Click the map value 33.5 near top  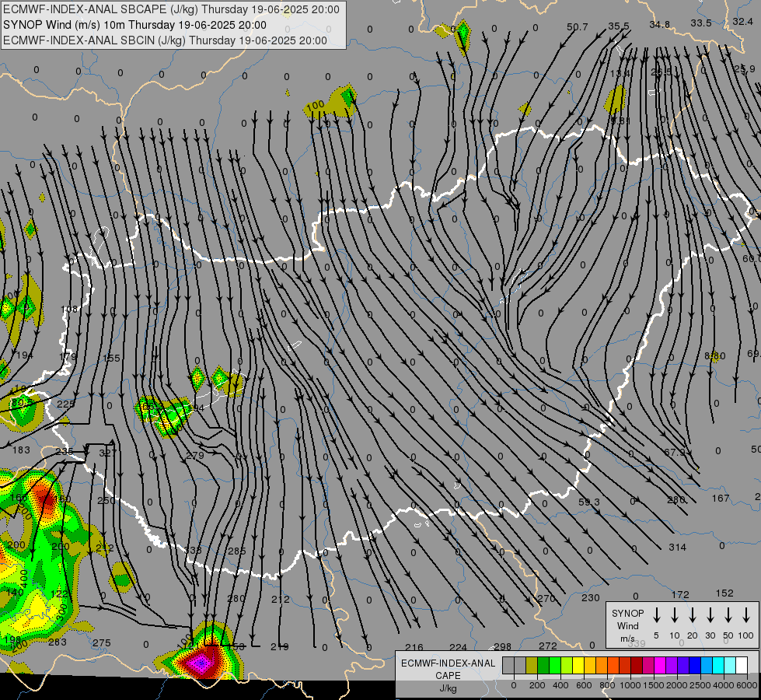[x=701, y=23]
